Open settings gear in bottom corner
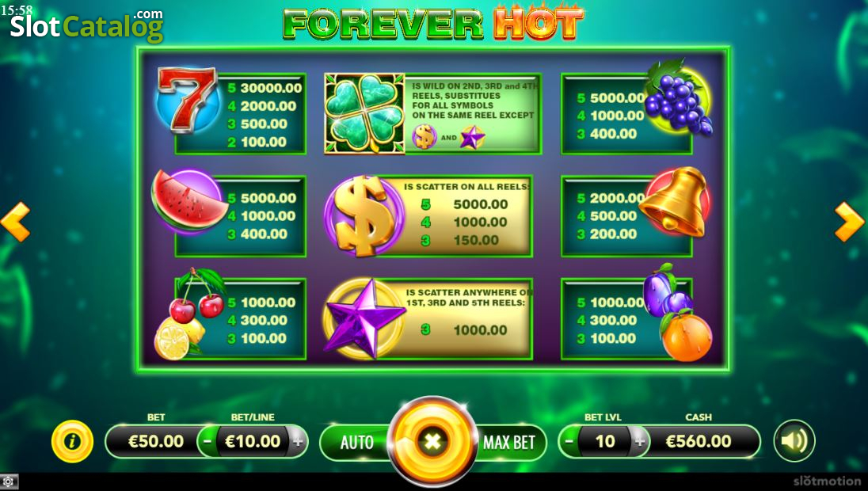This screenshot has width=868, height=491. 9,481
